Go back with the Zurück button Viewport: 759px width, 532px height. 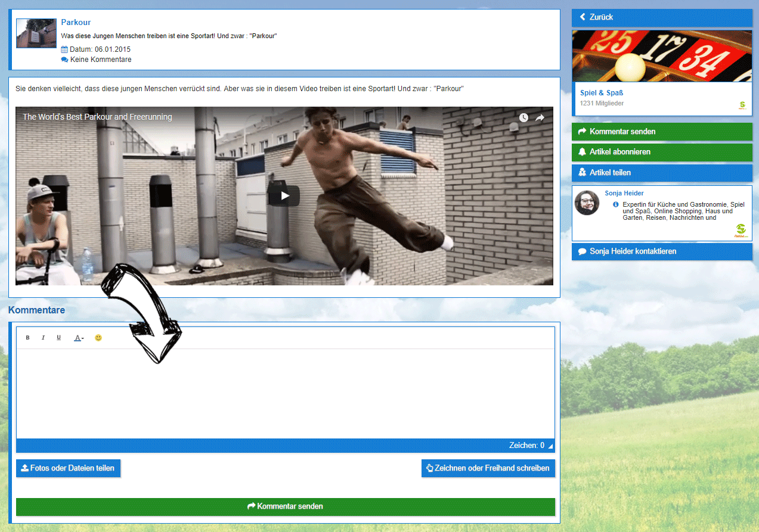(662, 17)
